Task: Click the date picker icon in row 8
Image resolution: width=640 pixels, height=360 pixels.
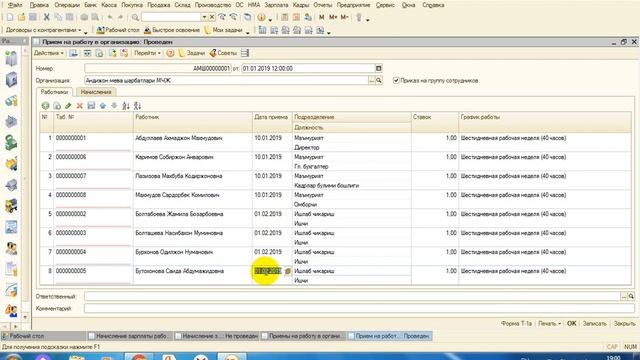Action: tap(287, 271)
